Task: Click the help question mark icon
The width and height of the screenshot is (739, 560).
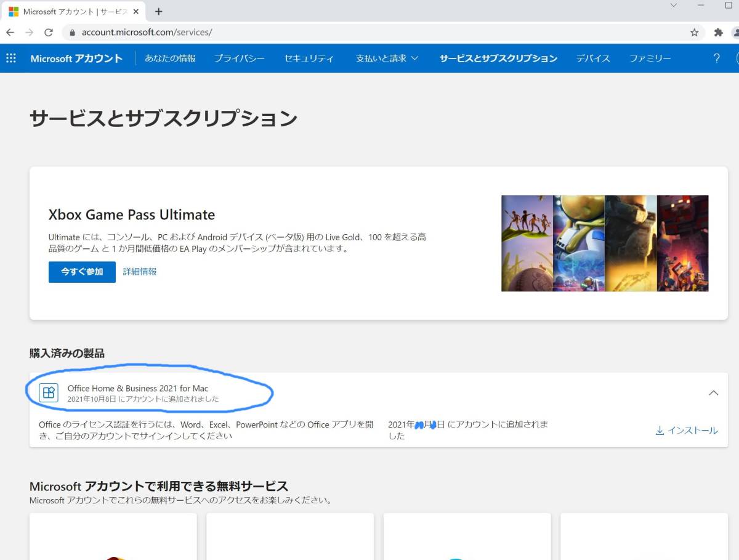Action: click(x=716, y=59)
